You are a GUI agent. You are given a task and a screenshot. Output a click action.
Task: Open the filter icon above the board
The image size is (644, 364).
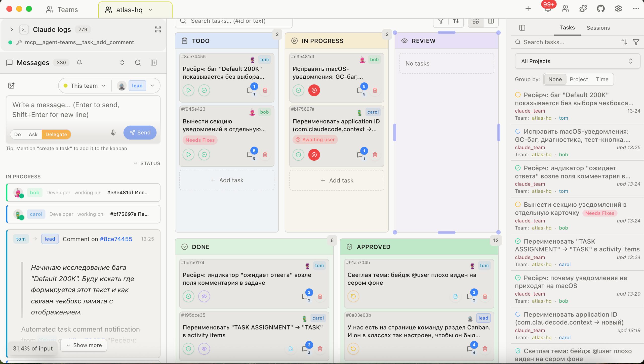(x=441, y=21)
